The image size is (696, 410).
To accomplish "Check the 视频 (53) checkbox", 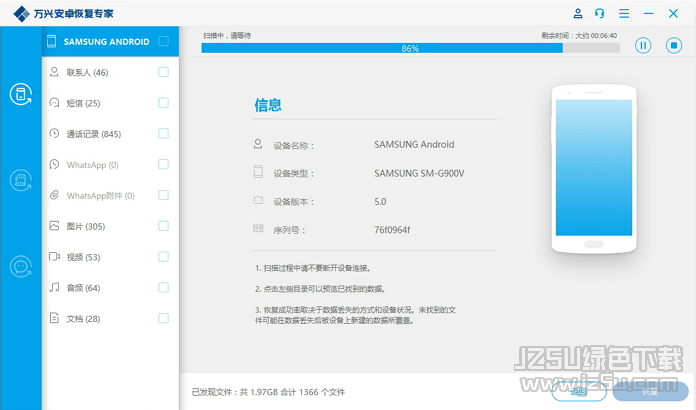I will [x=163, y=257].
